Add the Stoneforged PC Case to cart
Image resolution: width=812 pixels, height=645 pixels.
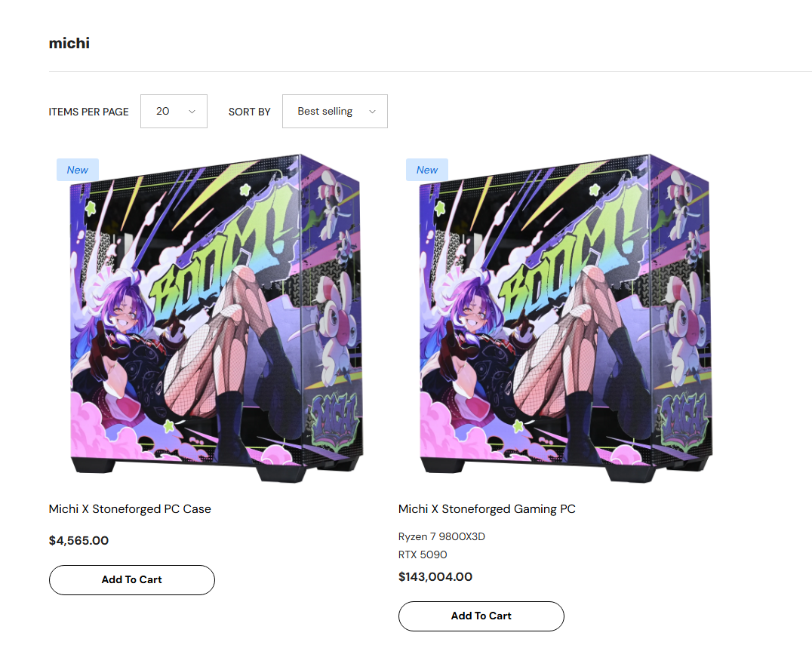[131, 580]
